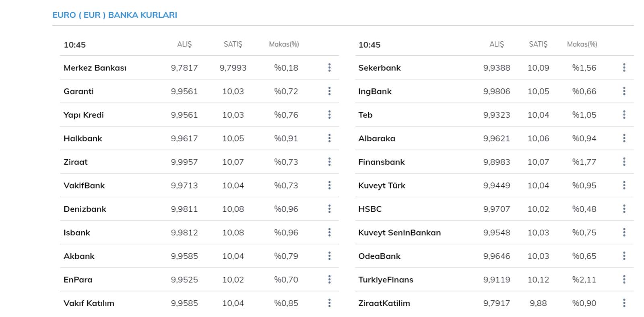The height and width of the screenshot is (317, 644).
Task: Open the three-dot menu for Merkez Bankası
Action: (x=329, y=68)
